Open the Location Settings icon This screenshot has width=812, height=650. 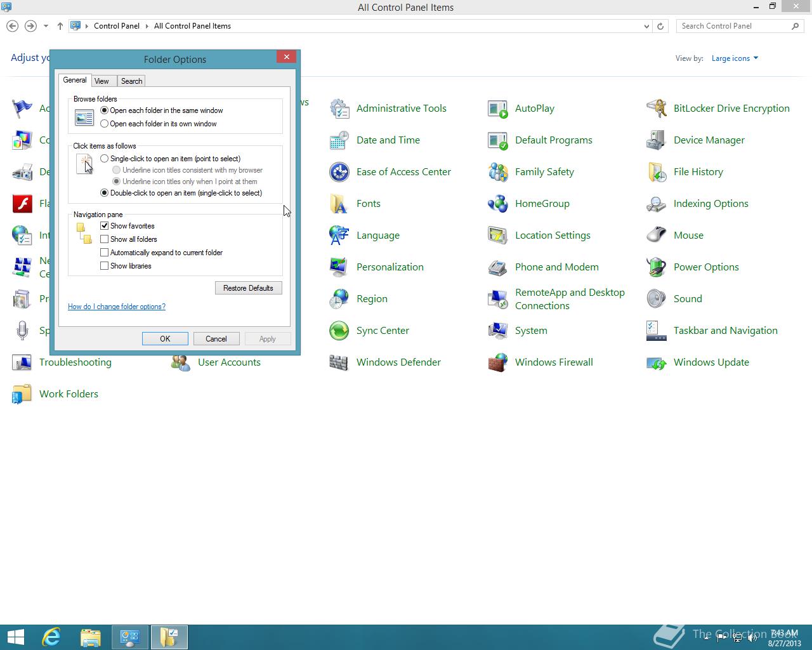498,235
